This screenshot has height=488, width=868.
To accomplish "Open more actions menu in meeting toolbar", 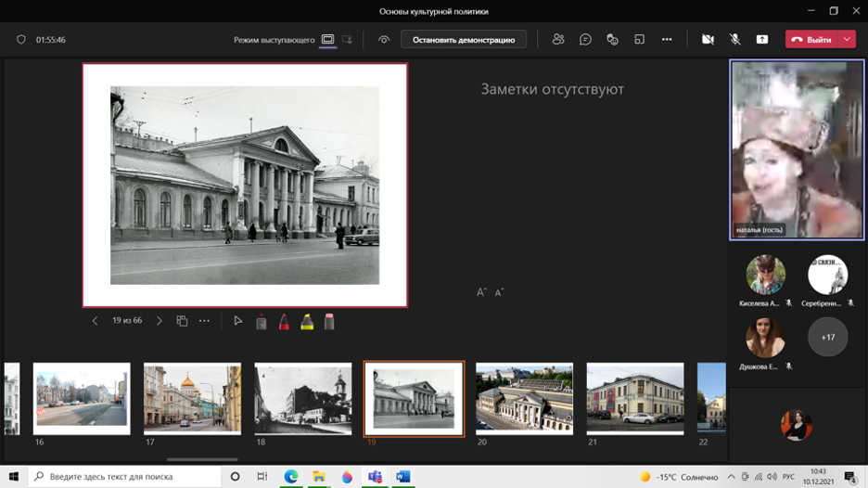I will pos(667,40).
